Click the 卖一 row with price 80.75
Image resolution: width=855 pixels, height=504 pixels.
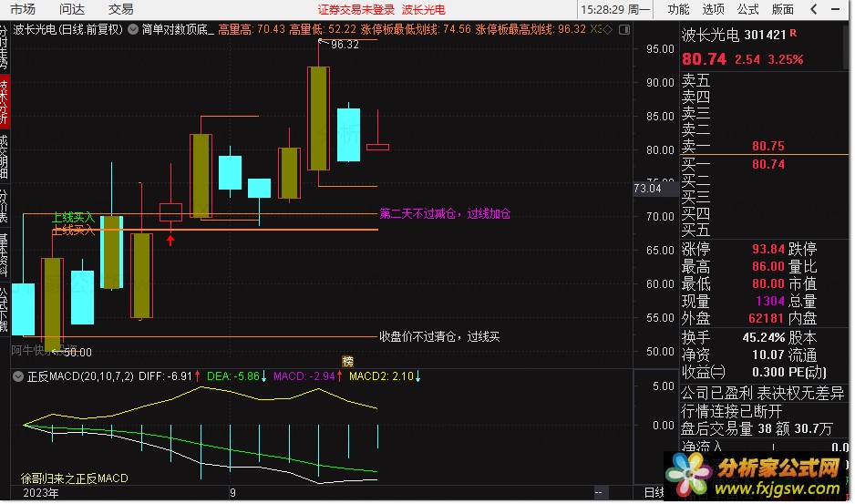(765, 146)
